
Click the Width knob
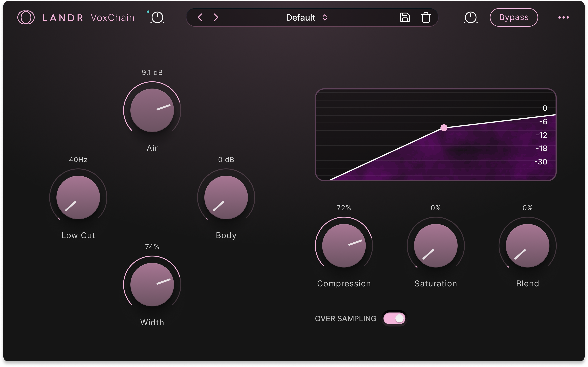152,284
